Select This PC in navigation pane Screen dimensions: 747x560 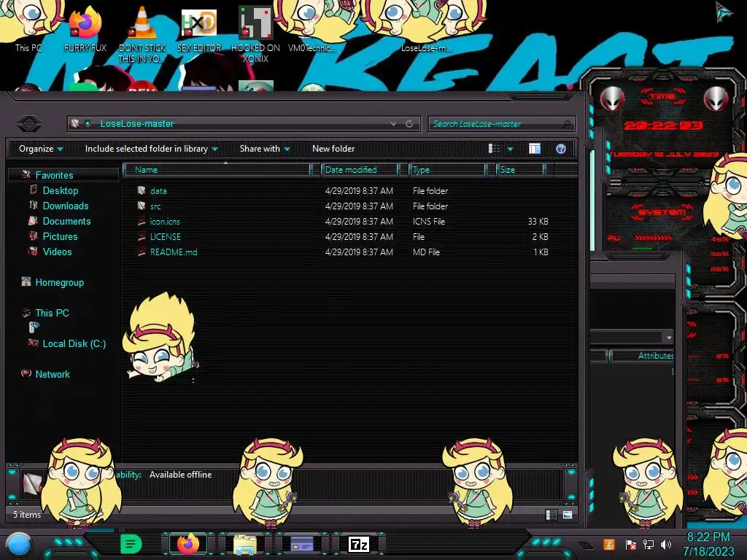[x=53, y=313]
